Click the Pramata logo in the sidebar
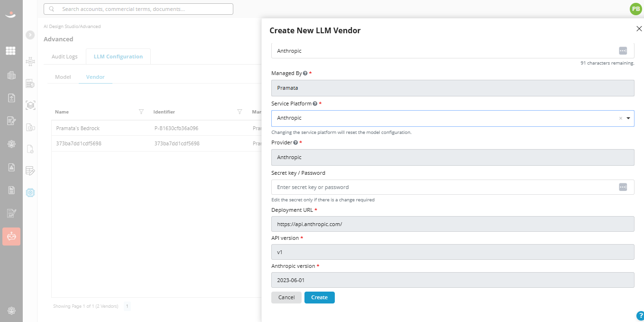 click(x=10, y=15)
